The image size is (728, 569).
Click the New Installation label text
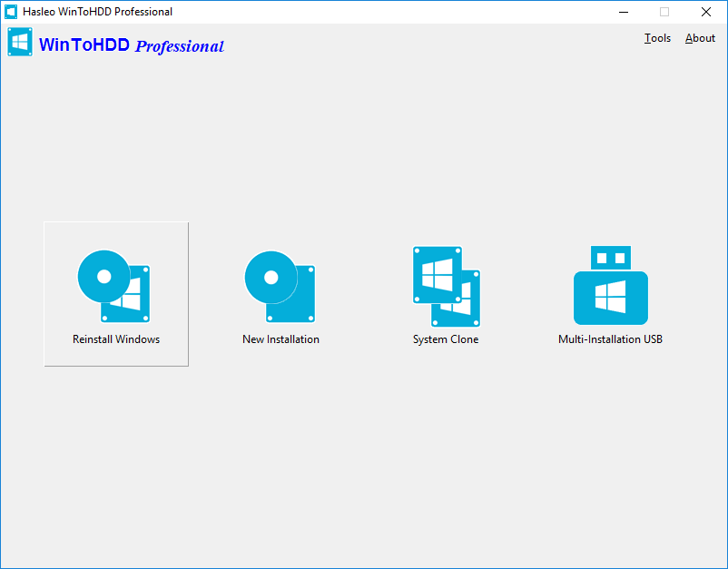280,338
